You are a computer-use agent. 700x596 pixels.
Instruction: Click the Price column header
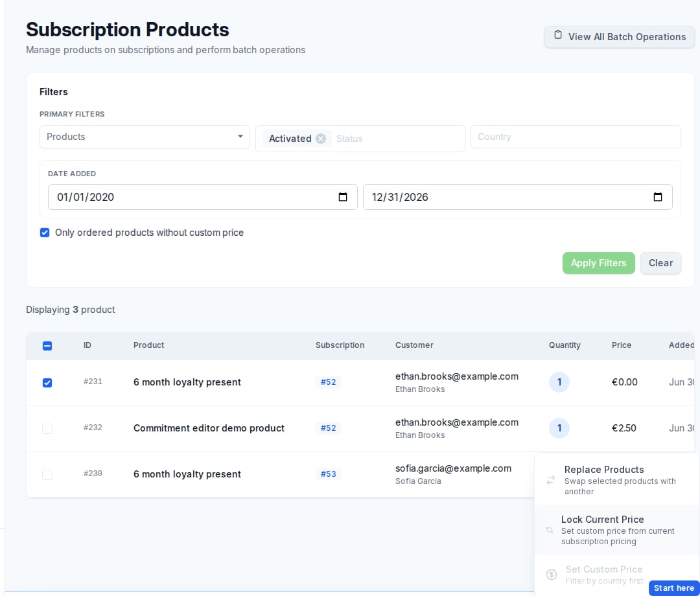(621, 345)
